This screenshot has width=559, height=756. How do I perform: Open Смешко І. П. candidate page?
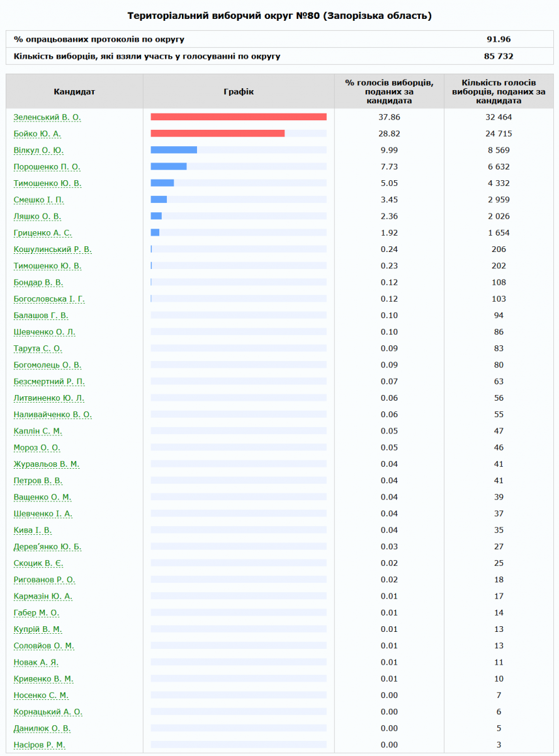click(39, 200)
